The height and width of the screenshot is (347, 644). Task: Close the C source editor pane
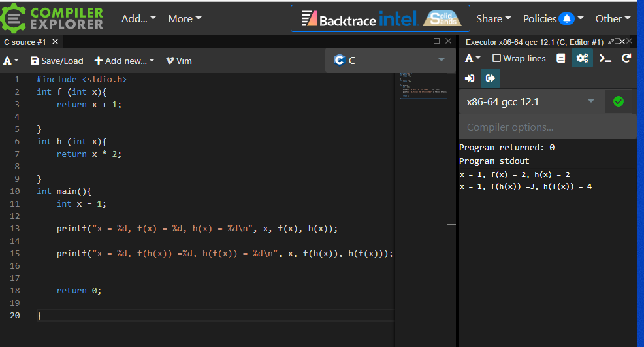tap(449, 41)
